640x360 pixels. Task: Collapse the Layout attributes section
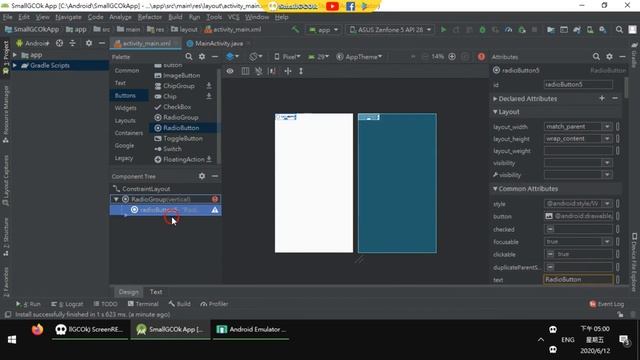[x=495, y=111]
